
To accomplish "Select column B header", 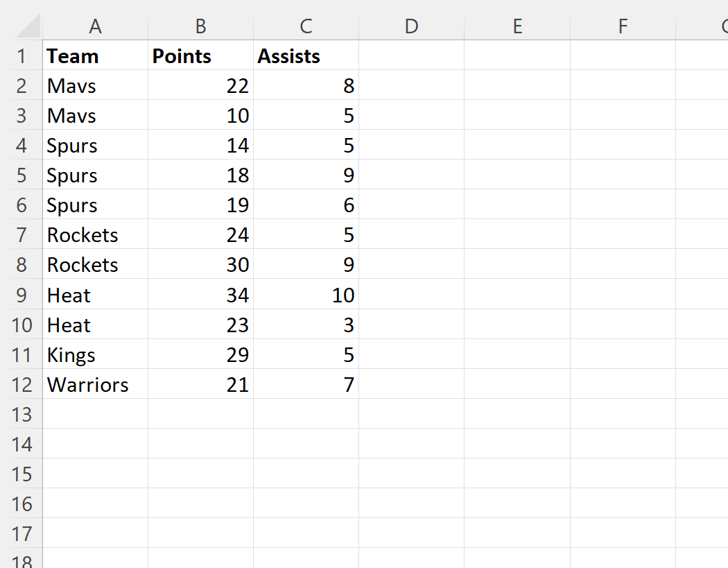I will [x=200, y=26].
